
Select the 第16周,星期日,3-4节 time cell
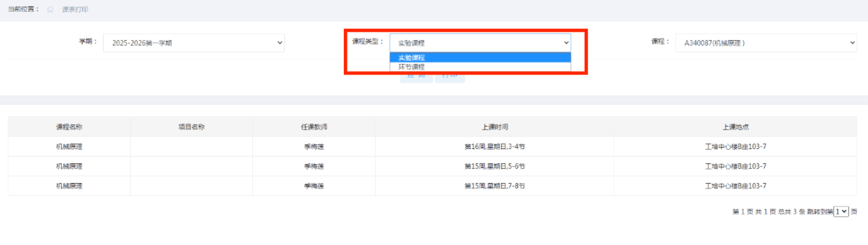click(x=495, y=147)
